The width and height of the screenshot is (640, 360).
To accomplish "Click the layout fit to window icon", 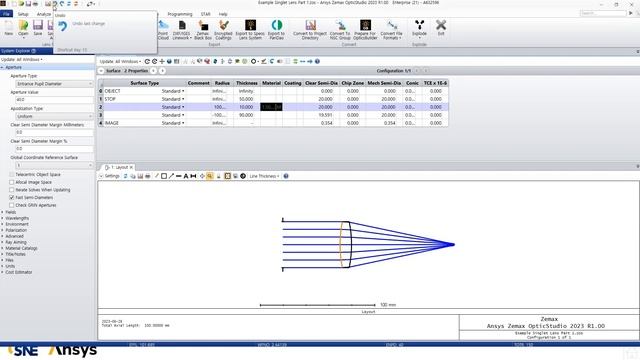I will point(227,176).
